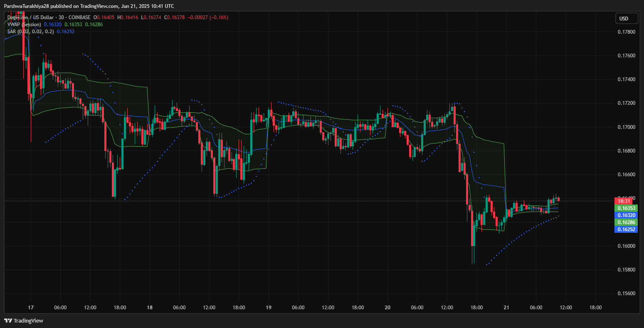Screen dimensions: 644x328
Task: Click the TradingView logo at bottom left
Action: [x=24, y=321]
